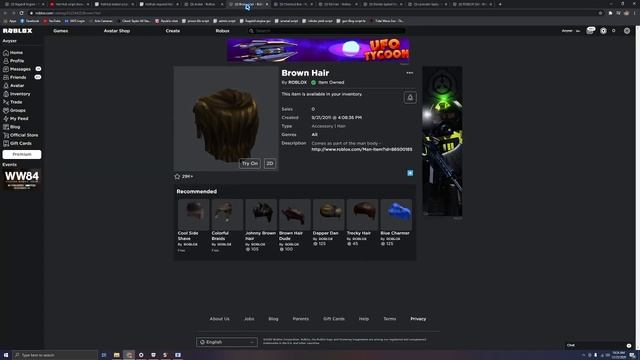This screenshot has height=360, width=640.
Task: Go to Home in the sidebar
Action: [x=13, y=53]
